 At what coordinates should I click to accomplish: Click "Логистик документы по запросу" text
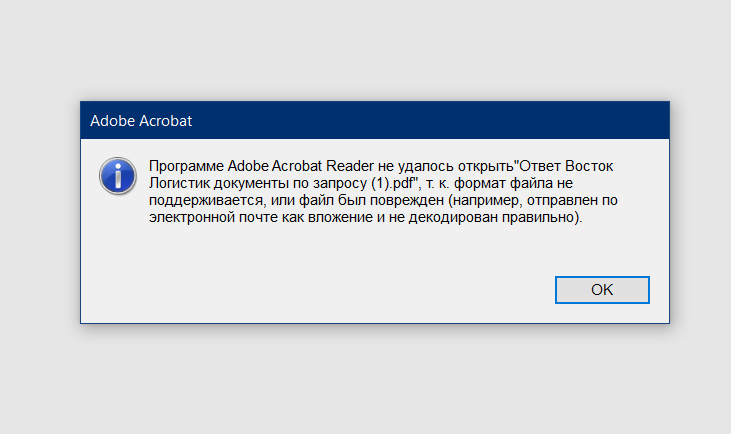click(x=258, y=183)
